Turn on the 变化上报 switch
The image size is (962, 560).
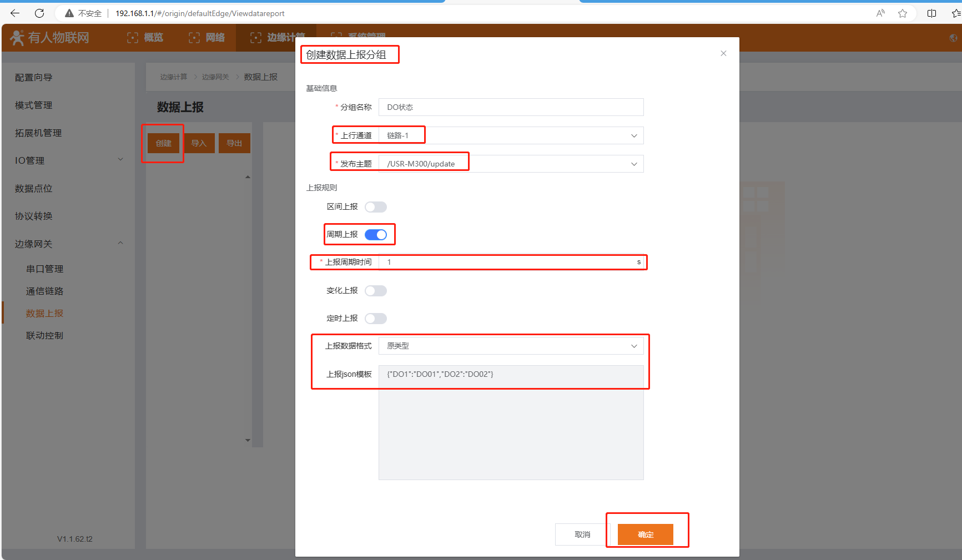[x=376, y=291]
